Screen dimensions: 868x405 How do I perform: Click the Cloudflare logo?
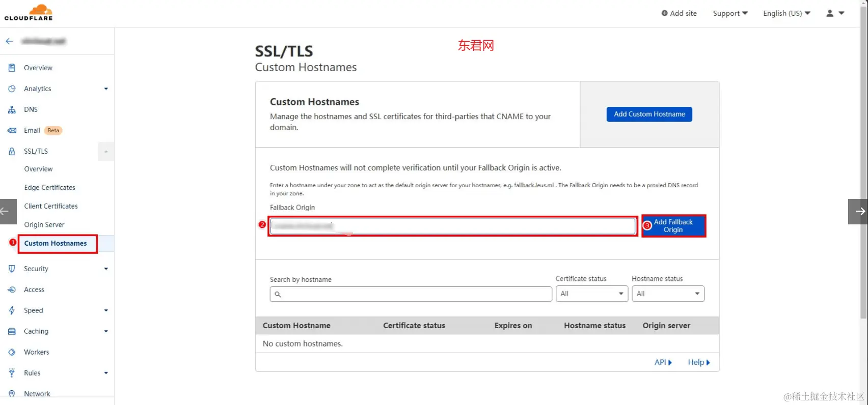29,12
